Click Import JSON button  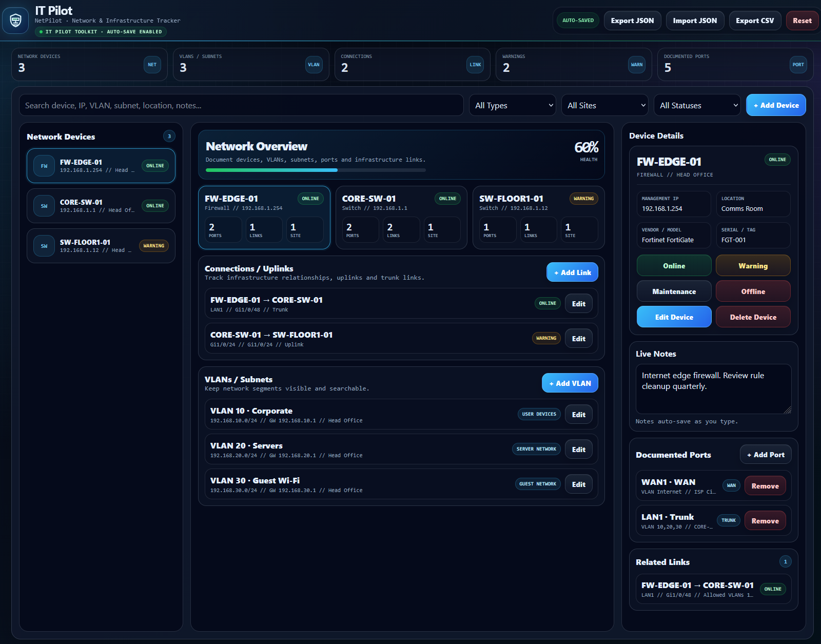click(695, 21)
